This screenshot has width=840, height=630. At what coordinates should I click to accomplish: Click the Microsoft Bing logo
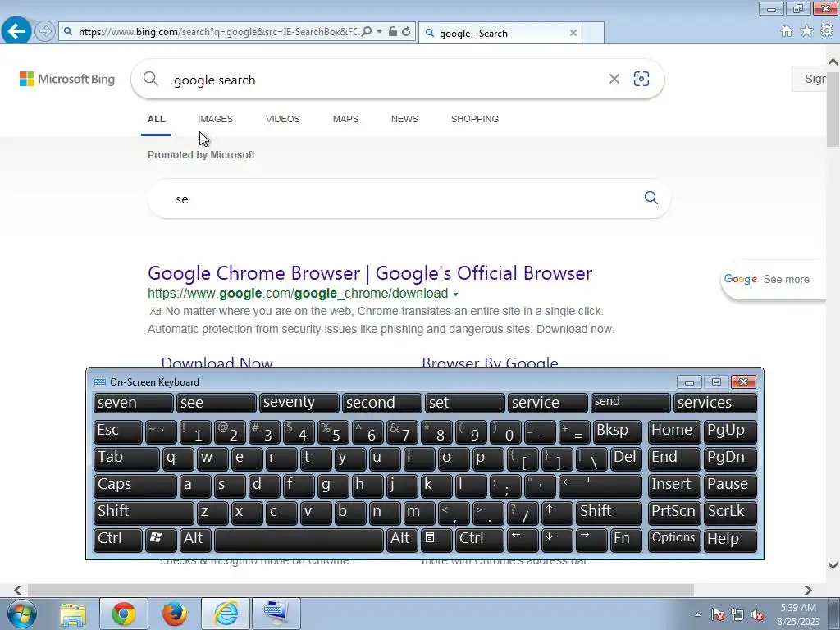67,79
